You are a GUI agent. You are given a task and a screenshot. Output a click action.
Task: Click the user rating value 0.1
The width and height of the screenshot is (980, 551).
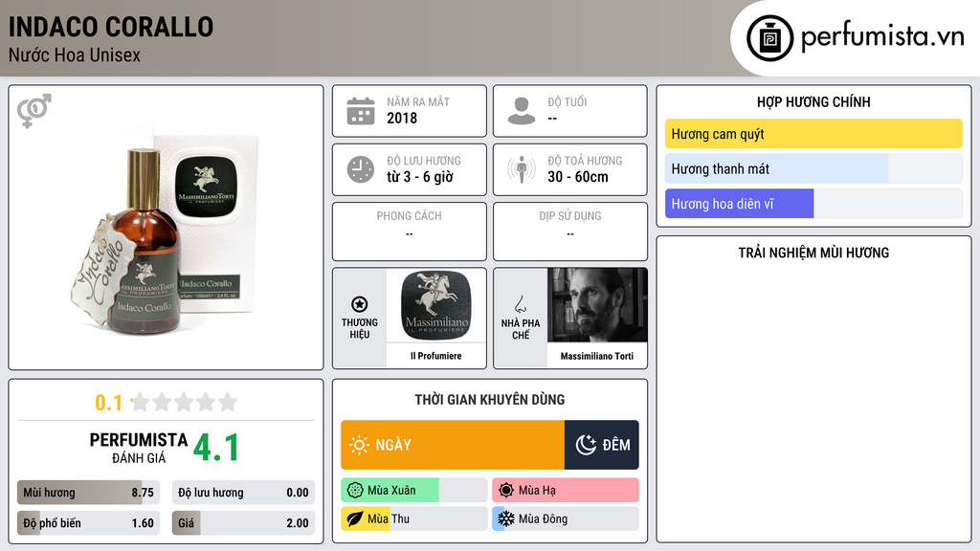click(x=108, y=403)
